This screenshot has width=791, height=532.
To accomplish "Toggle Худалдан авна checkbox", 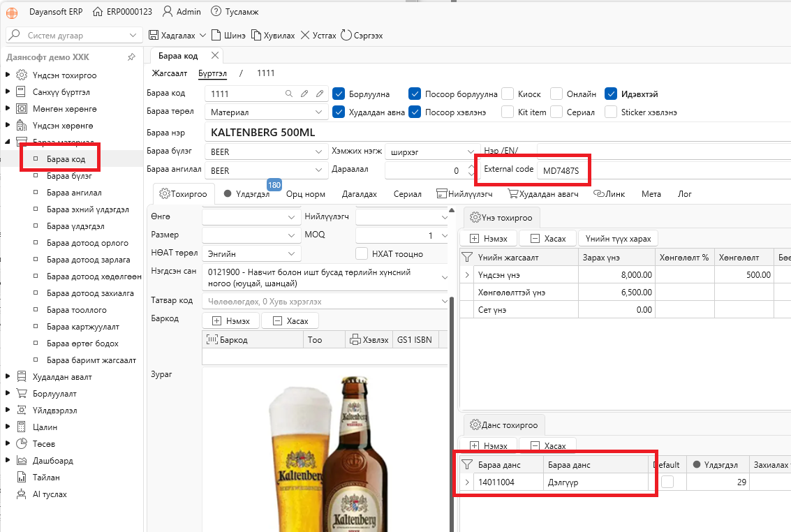I will [339, 112].
